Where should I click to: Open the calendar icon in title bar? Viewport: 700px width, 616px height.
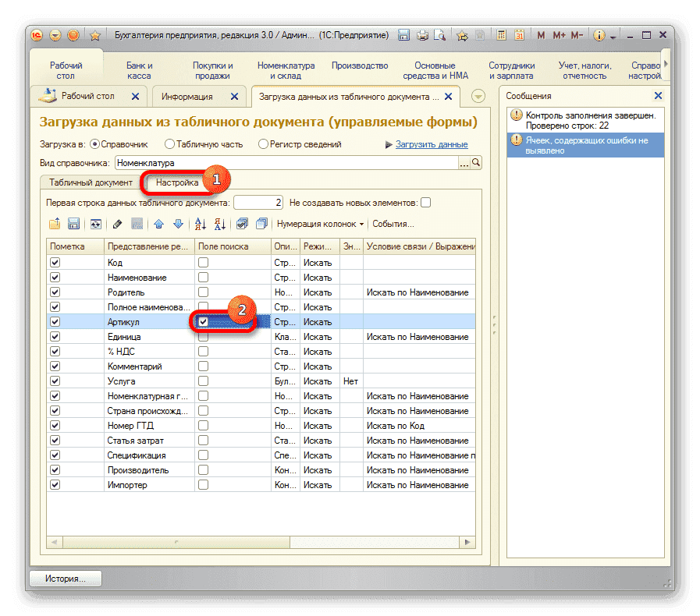tap(518, 36)
